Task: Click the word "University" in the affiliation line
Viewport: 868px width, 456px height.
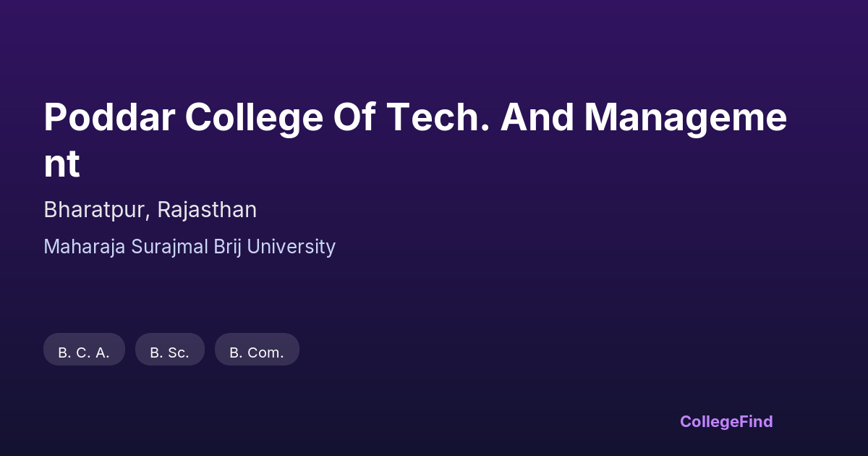Action: pos(292,247)
